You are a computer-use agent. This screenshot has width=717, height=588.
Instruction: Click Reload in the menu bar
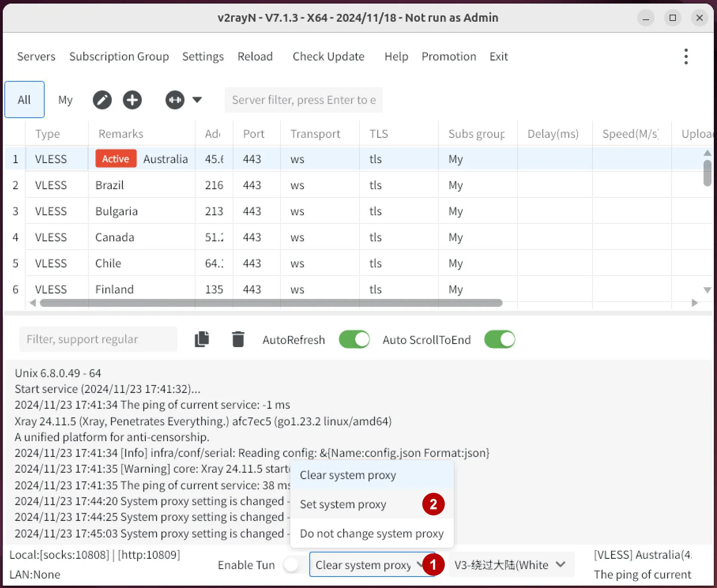click(255, 56)
